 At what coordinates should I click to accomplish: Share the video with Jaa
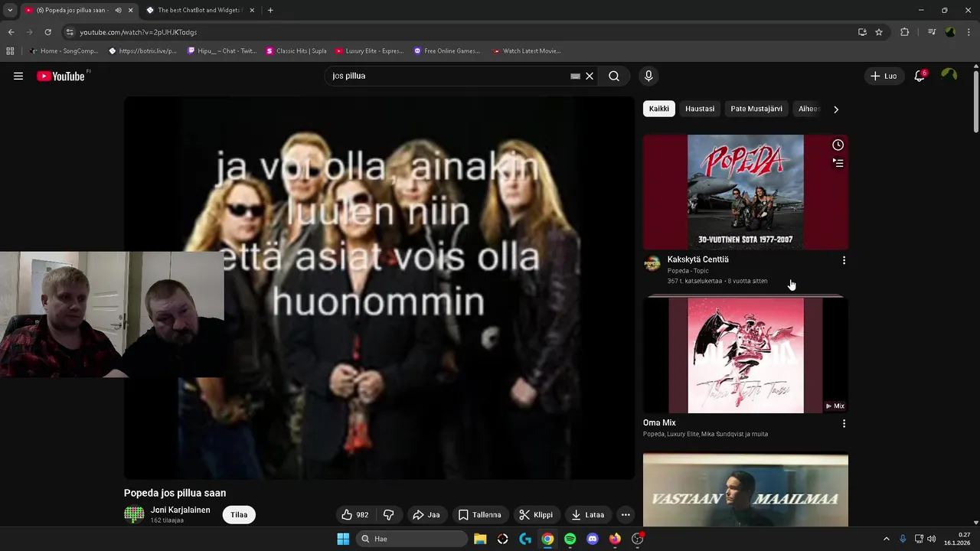[x=426, y=515]
